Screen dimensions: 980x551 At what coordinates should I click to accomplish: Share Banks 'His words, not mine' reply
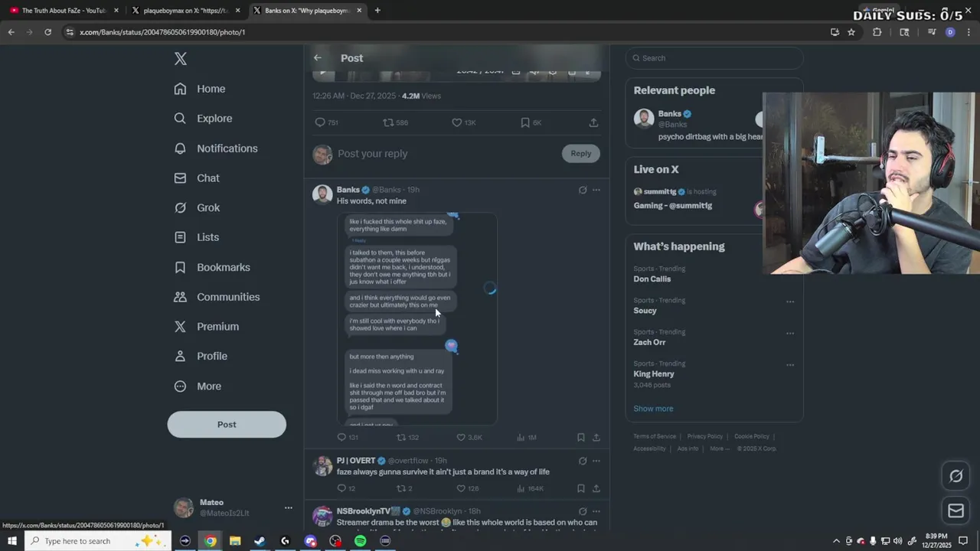click(x=596, y=438)
